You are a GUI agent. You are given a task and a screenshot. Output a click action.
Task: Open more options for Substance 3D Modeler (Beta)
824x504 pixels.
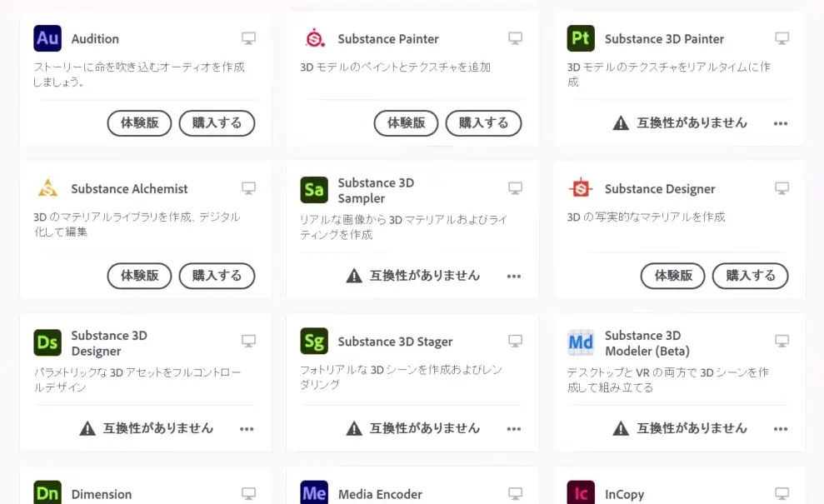781,429
